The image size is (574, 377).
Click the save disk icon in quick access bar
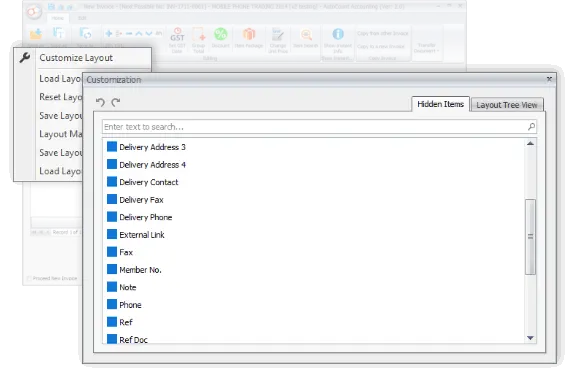coord(51,7)
